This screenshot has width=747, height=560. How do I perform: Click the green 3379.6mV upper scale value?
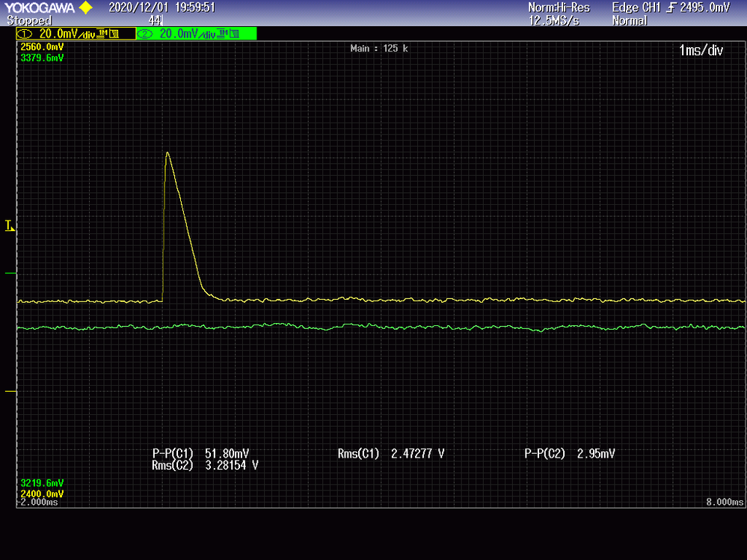tap(42, 58)
